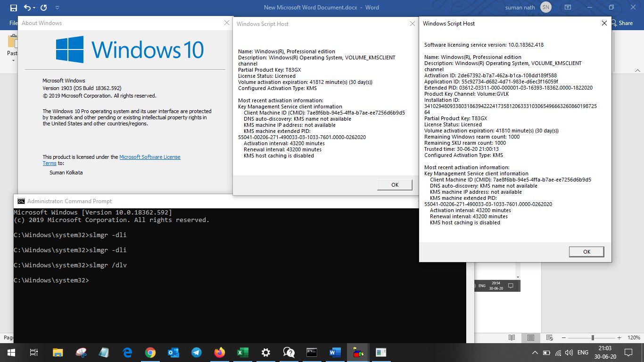The height and width of the screenshot is (362, 644).
Task: Switch Word to Read Mode view
Action: pos(512,337)
